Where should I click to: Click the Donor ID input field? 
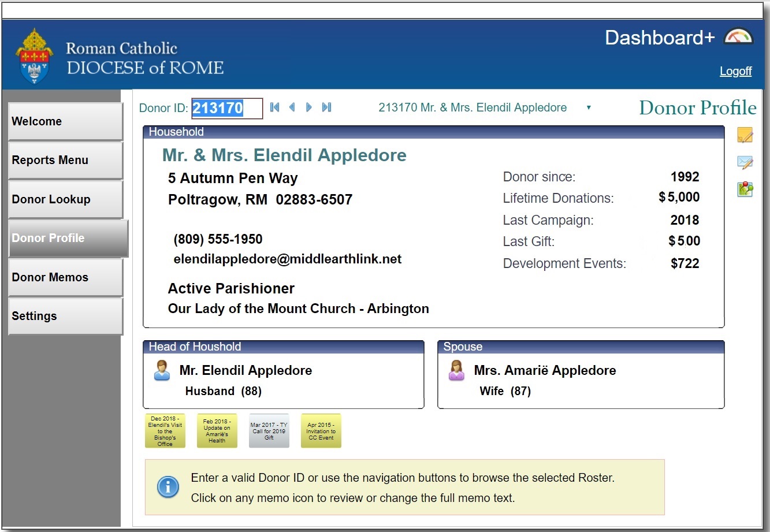pos(227,108)
